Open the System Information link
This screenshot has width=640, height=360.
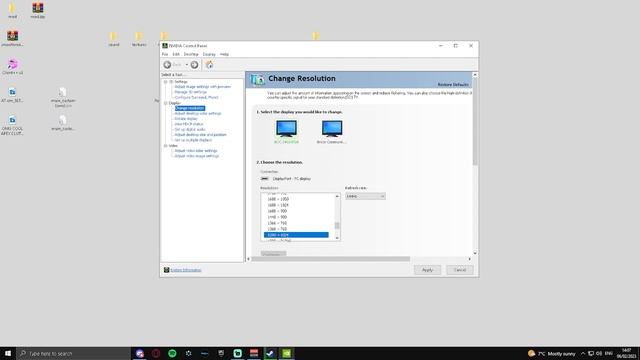click(186, 270)
